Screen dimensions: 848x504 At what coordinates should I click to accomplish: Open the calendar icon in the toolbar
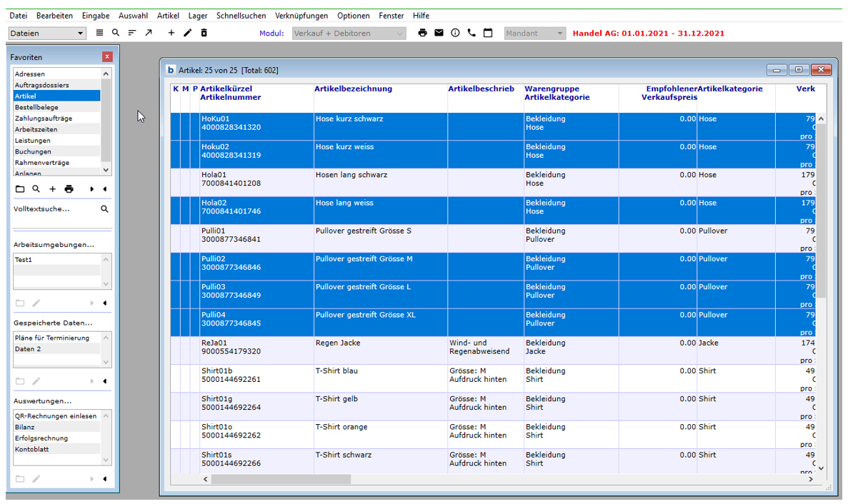pyautogui.click(x=488, y=33)
